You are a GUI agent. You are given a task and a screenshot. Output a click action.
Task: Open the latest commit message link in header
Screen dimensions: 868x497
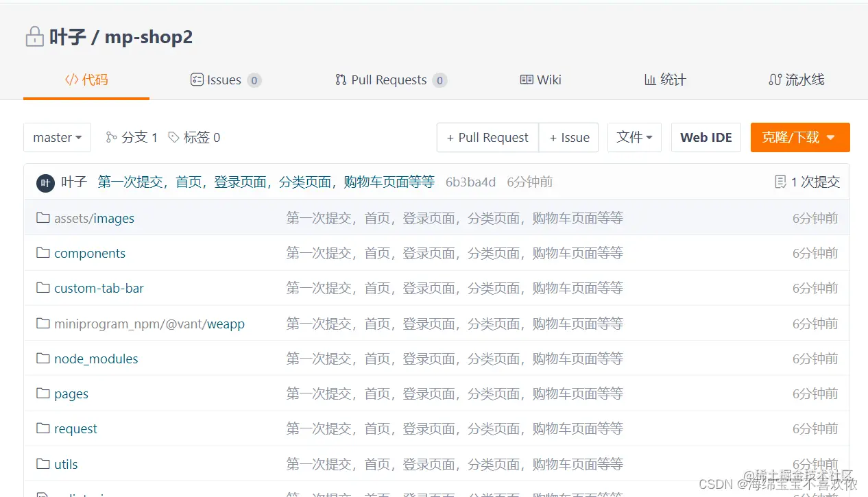[266, 182]
